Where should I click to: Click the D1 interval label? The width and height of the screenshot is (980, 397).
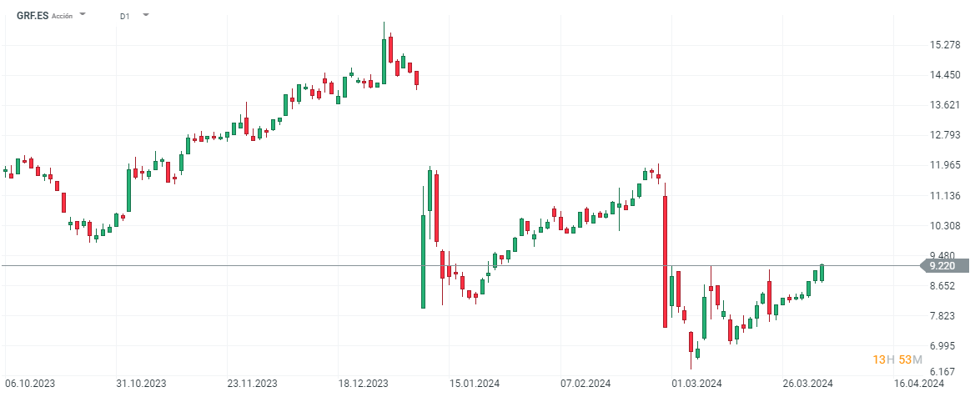click(x=124, y=16)
